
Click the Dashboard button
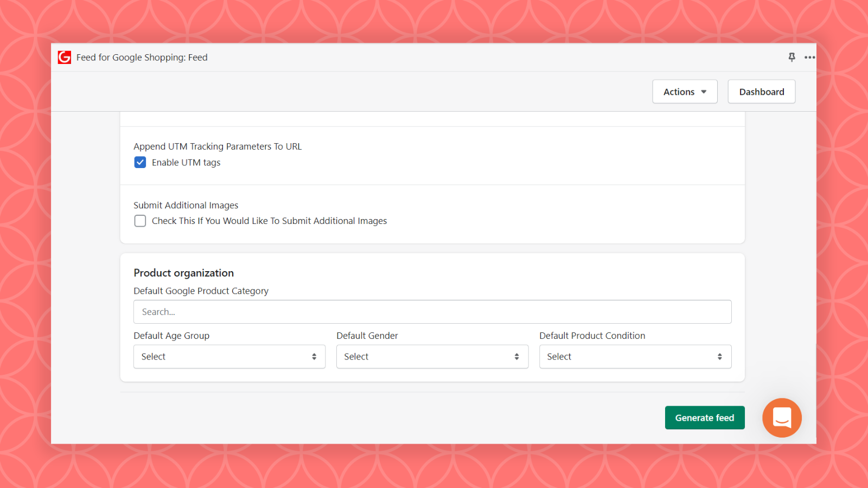761,91
